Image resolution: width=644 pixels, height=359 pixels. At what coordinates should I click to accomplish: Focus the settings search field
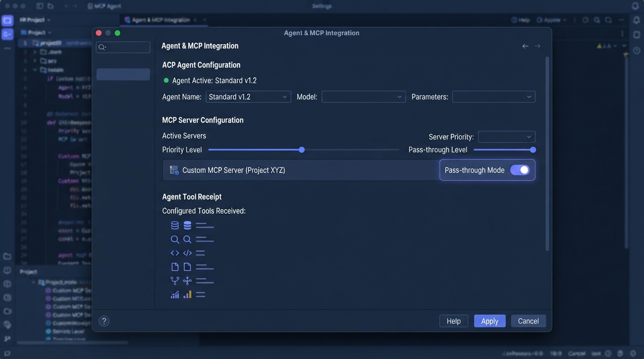(123, 47)
